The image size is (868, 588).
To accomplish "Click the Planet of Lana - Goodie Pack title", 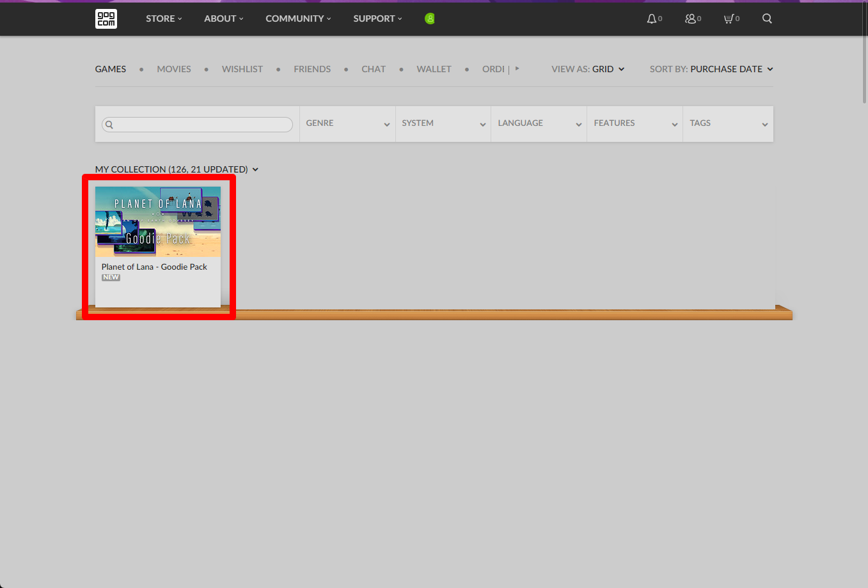I will coord(154,267).
